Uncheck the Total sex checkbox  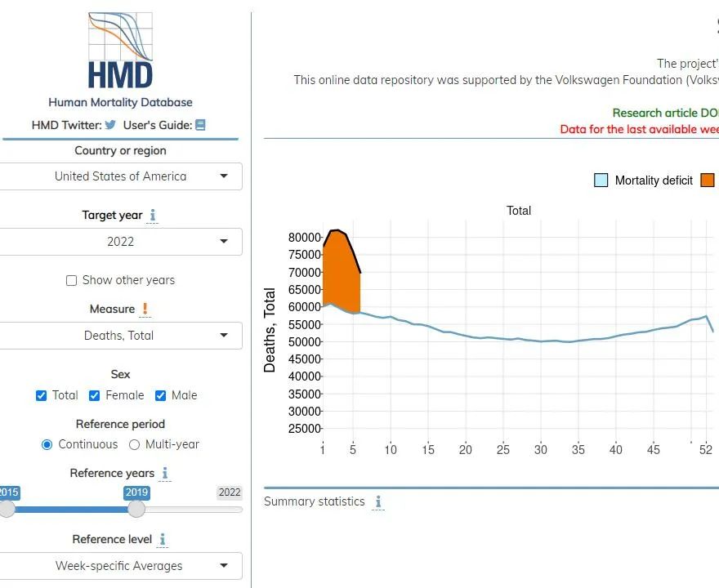click(42, 395)
